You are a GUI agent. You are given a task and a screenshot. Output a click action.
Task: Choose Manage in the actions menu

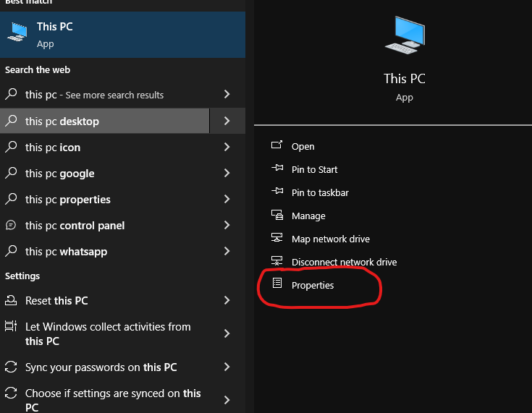(308, 216)
